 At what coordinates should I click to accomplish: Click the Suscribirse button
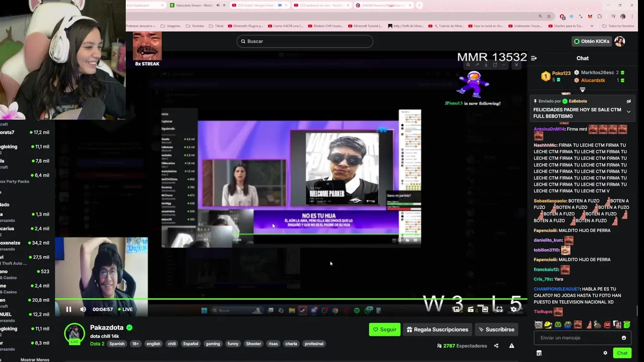coord(496,329)
